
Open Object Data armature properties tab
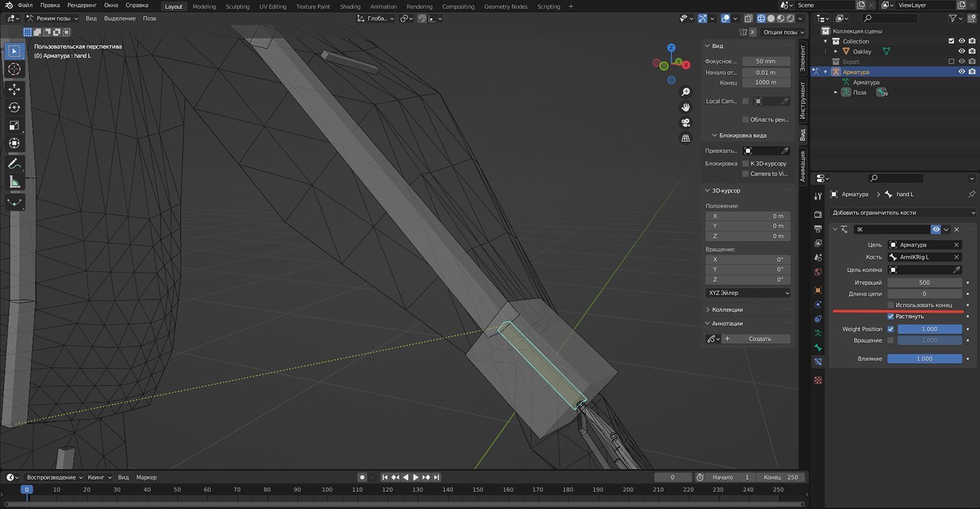(x=818, y=333)
